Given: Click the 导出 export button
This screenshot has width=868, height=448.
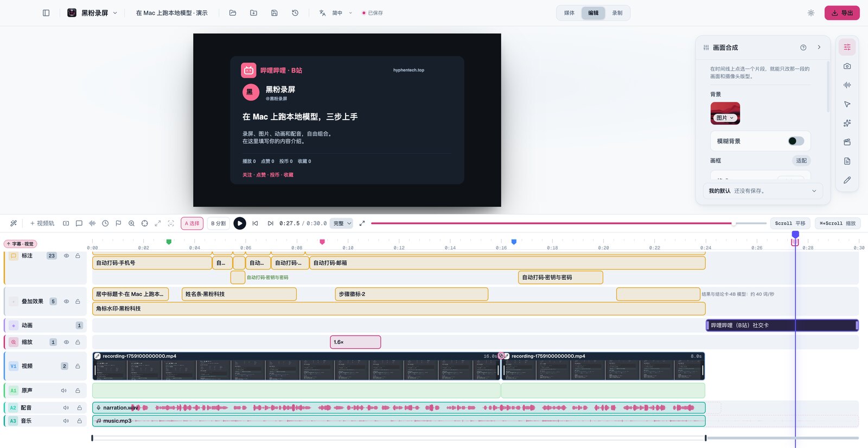Looking at the screenshot, I should click(x=842, y=13).
